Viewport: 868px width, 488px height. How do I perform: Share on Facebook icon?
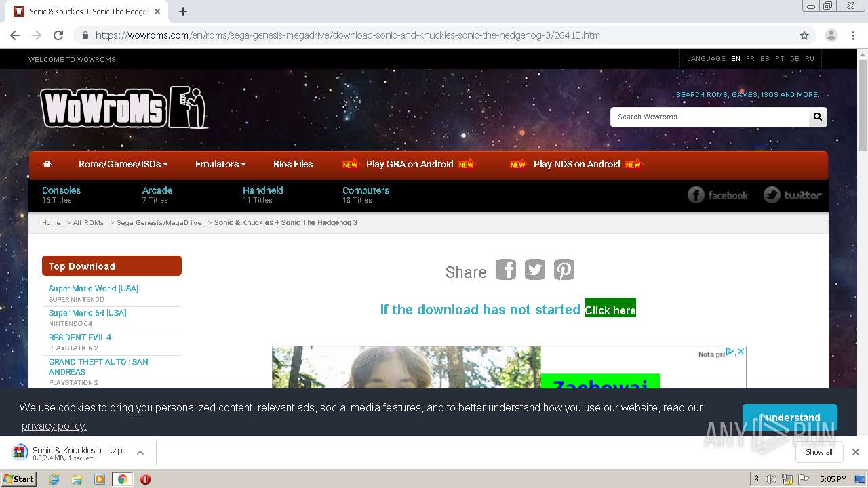506,270
